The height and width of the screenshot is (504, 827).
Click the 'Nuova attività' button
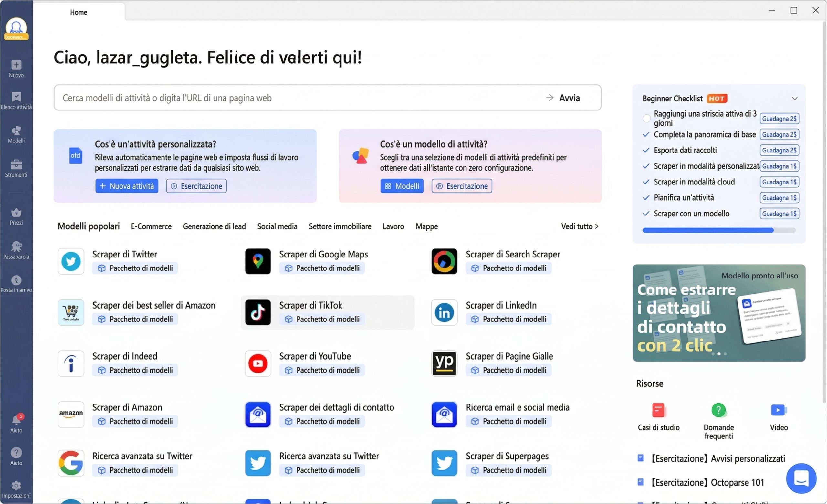127,186
